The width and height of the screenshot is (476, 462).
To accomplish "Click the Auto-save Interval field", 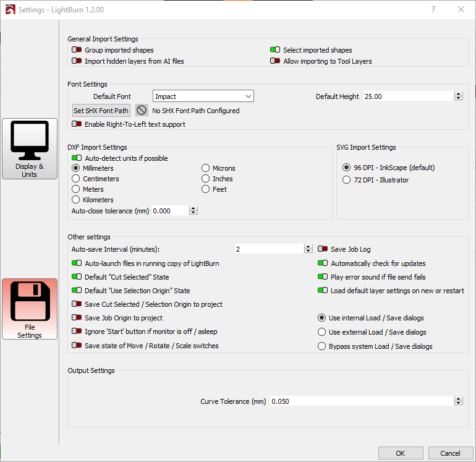I will [x=270, y=249].
